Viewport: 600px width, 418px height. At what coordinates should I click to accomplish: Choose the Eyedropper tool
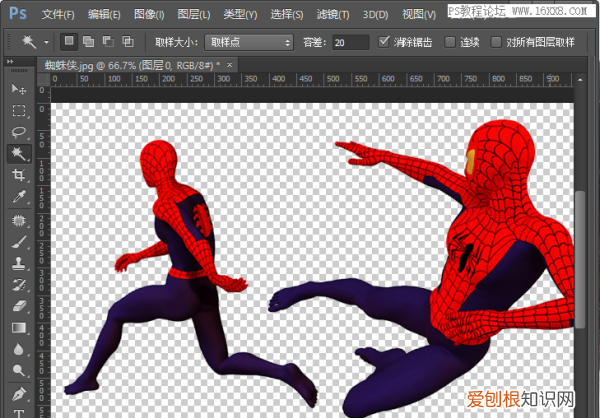[x=18, y=197]
